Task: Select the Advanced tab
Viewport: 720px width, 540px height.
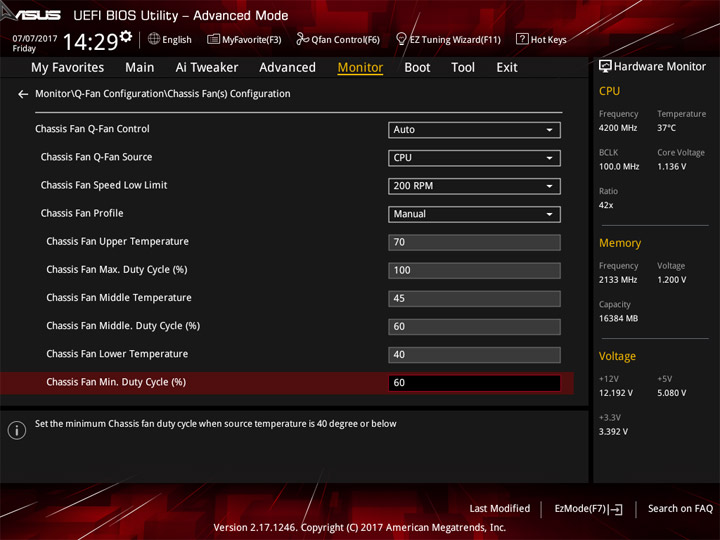Action: pyautogui.click(x=287, y=68)
